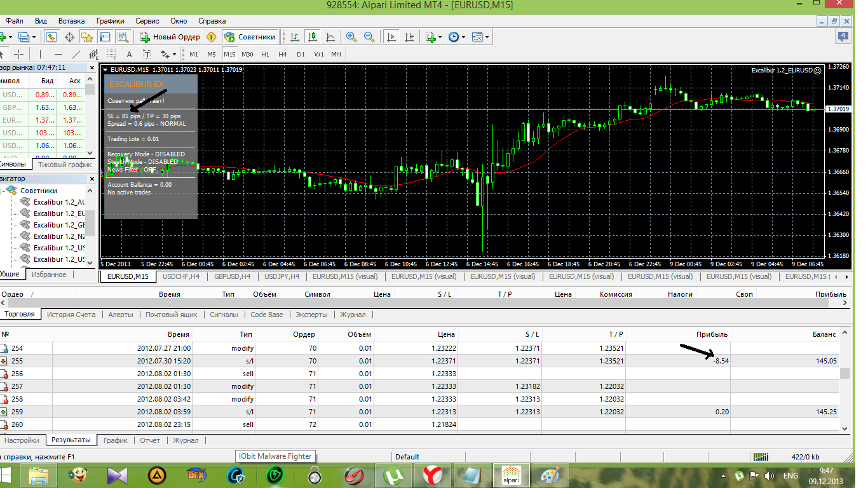Open История Счета terminal tab
Image resolution: width=868 pixels, height=488 pixels.
pos(71,315)
